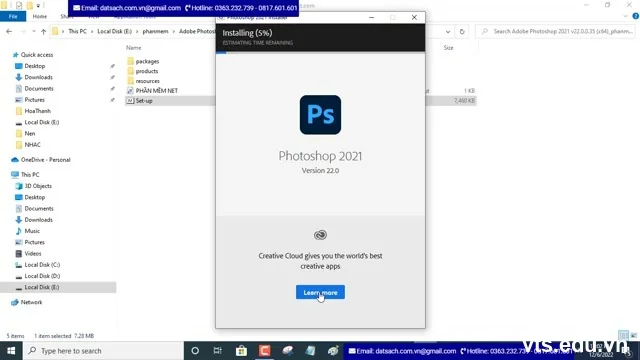Click the installation progress bar

click(320, 52)
